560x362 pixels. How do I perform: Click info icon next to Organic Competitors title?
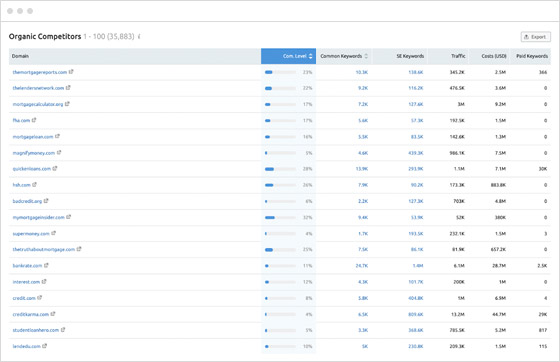coord(139,36)
